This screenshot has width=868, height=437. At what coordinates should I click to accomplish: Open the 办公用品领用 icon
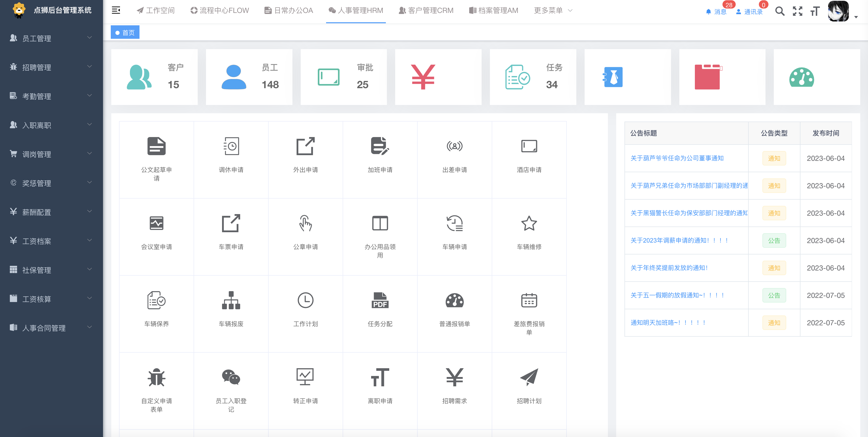[x=380, y=223]
